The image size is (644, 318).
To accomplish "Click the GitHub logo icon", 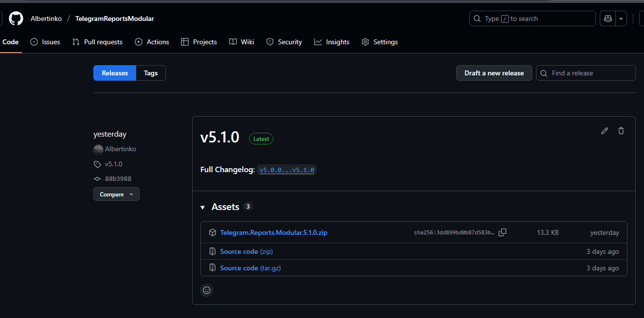I will coord(16,18).
